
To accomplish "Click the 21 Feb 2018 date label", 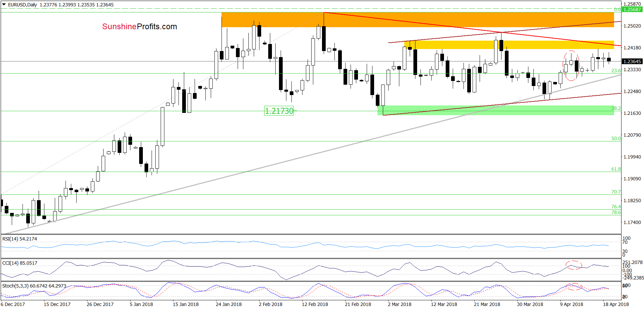I will point(358,304).
